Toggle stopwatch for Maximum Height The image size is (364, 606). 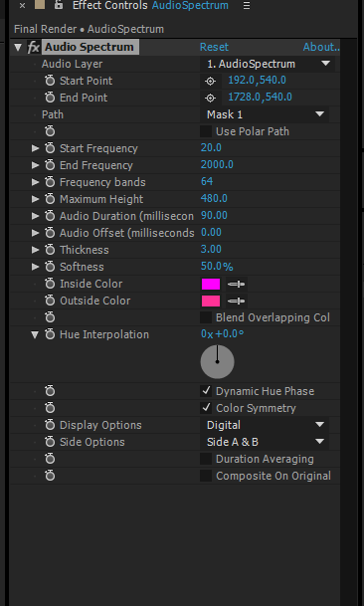click(50, 199)
